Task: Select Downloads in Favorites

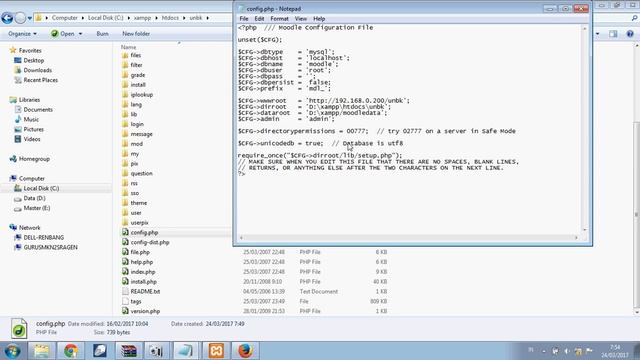Action: click(38, 70)
